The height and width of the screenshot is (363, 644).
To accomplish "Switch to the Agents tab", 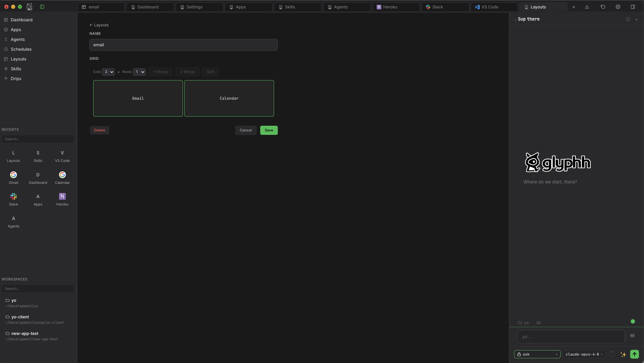I will point(347,7).
